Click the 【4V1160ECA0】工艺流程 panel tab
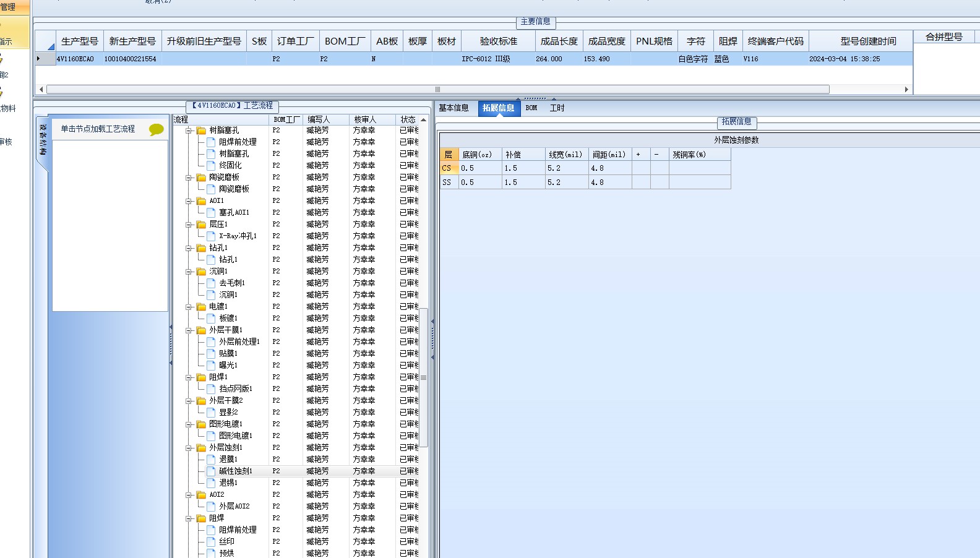 [x=232, y=106]
